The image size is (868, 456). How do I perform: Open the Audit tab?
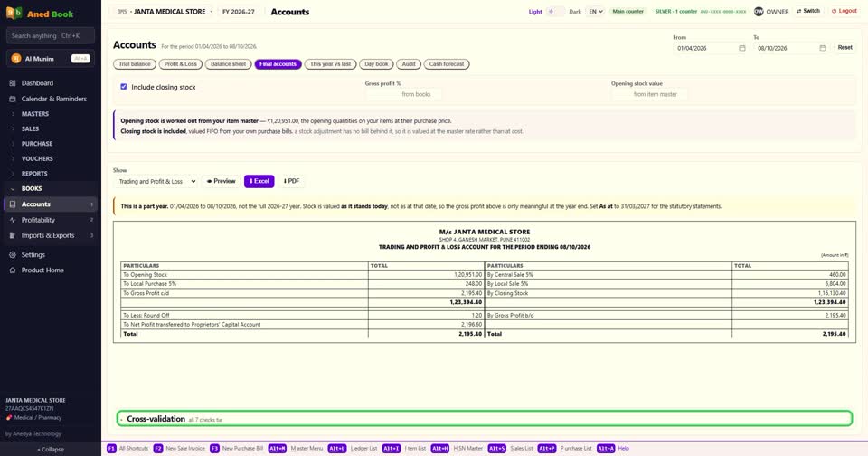[409, 64]
